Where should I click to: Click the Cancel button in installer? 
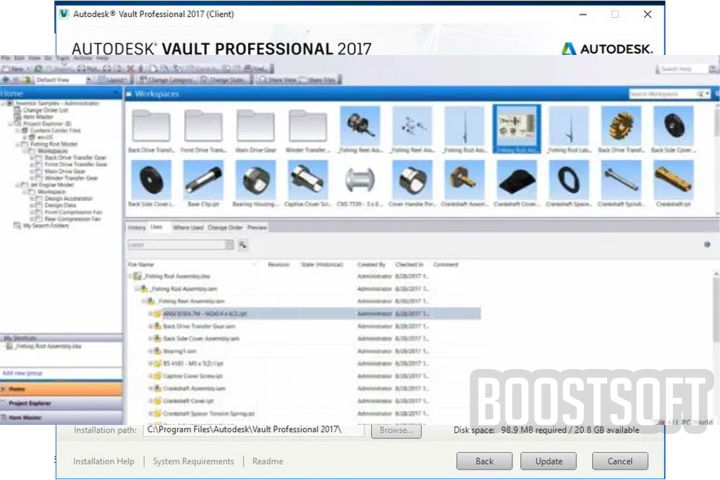(x=620, y=461)
